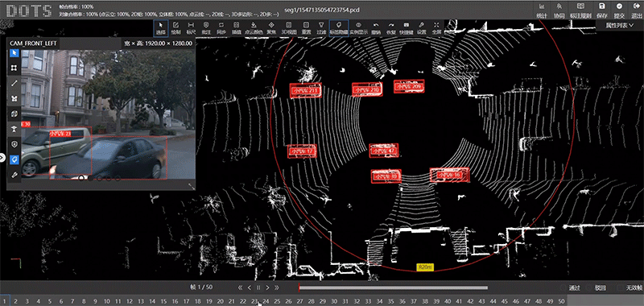Activate the 标尺 ruler tool

tap(191, 27)
